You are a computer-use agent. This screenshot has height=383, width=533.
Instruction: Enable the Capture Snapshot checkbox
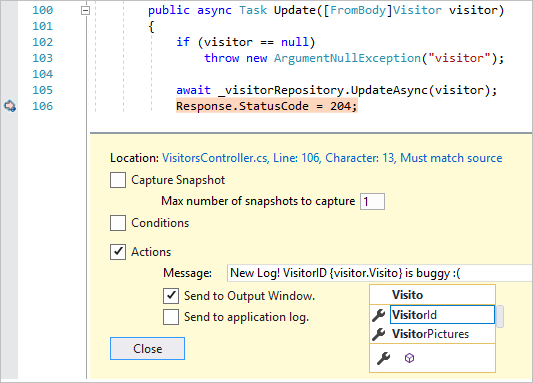pos(118,180)
